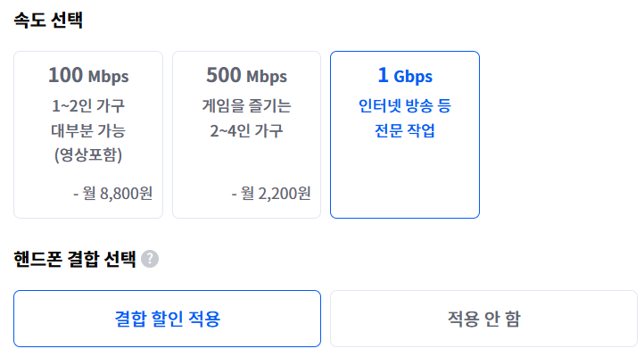Choose 적용 안 함 for phone bundle
This screenshot has width=644, height=357.
click(x=483, y=319)
